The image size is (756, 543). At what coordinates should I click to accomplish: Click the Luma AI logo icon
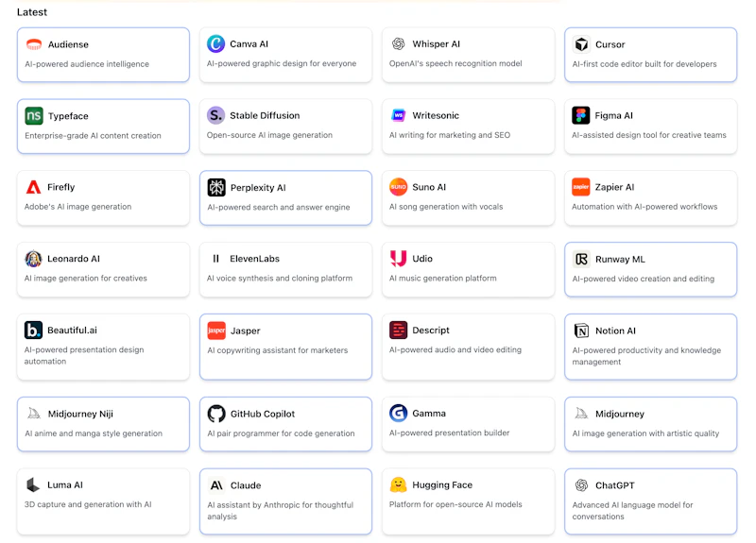(33, 484)
